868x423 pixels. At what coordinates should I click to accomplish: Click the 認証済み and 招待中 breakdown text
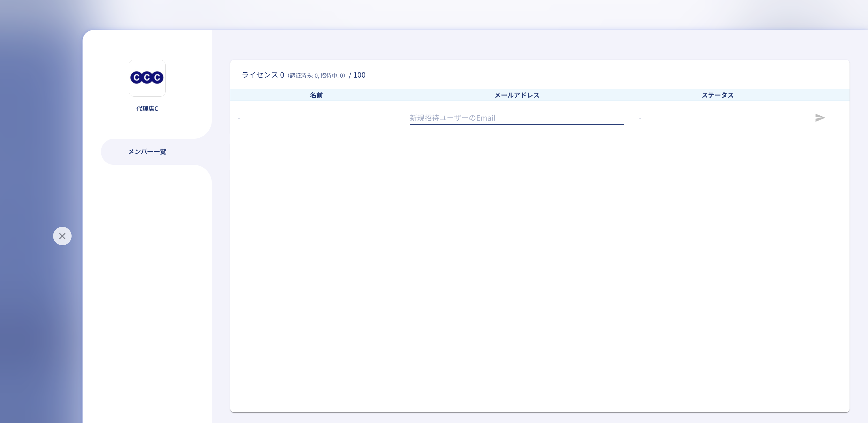pos(316,76)
